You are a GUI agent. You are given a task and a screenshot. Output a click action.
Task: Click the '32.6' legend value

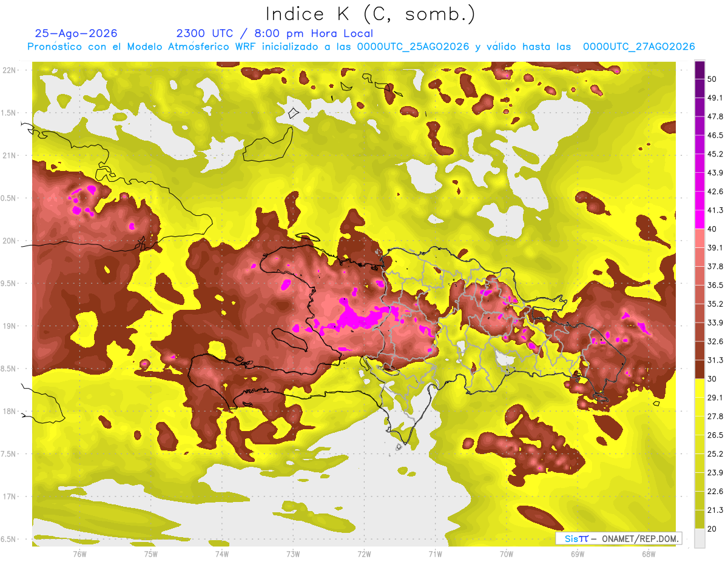[715, 341]
